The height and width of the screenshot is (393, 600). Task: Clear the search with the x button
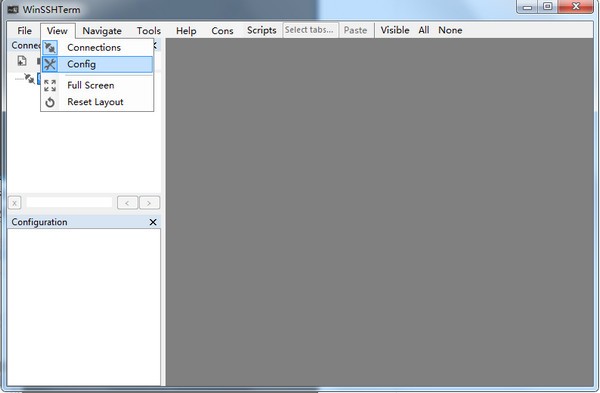coord(15,203)
